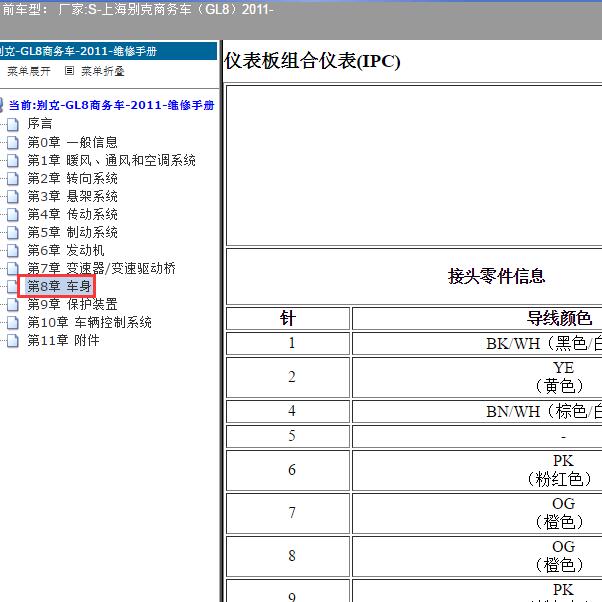Viewport: 602px width, 602px height.
Task: Click the OG（橙色）cell in row 8
Action: point(477,556)
